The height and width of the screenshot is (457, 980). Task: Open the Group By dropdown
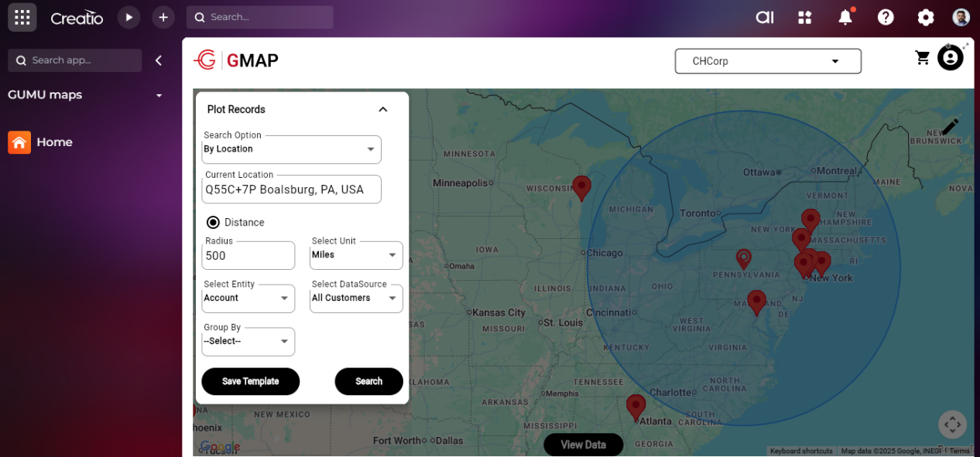click(248, 342)
